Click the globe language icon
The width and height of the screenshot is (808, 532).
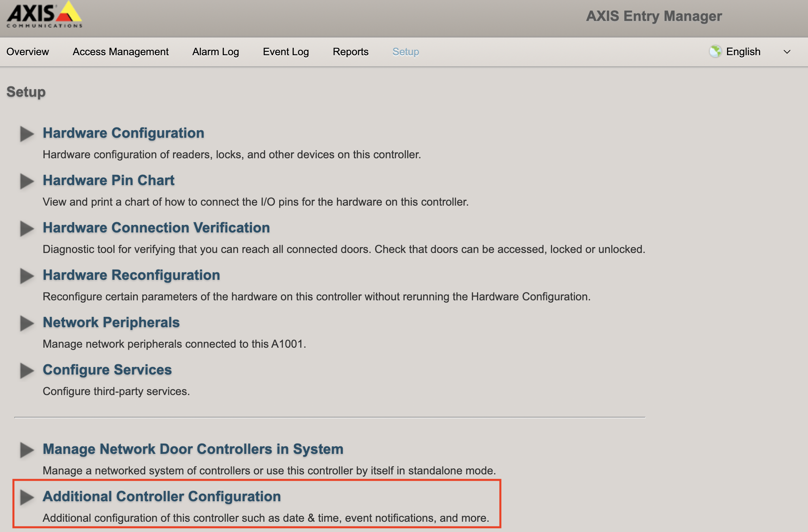pos(715,52)
